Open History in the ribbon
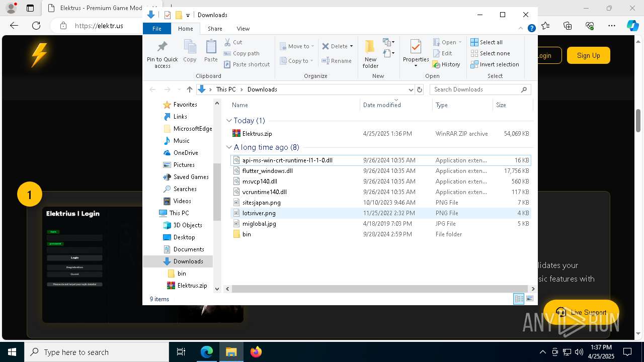The image size is (644, 362). 447,64
